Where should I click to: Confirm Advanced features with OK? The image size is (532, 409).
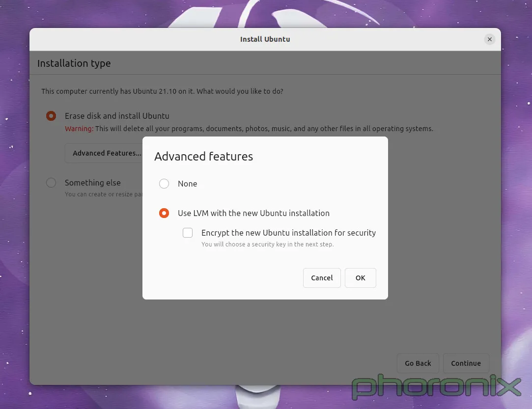(x=361, y=278)
